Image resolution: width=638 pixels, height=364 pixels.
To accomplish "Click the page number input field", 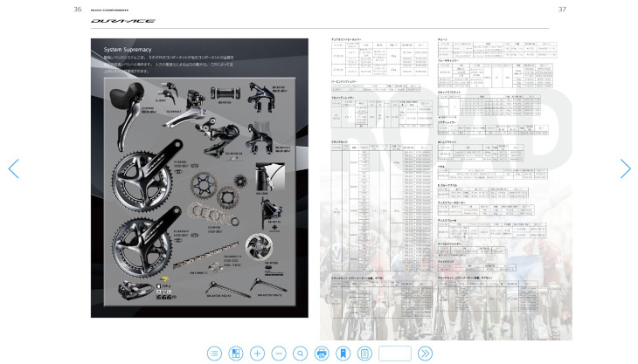I will pyautogui.click(x=395, y=354).
